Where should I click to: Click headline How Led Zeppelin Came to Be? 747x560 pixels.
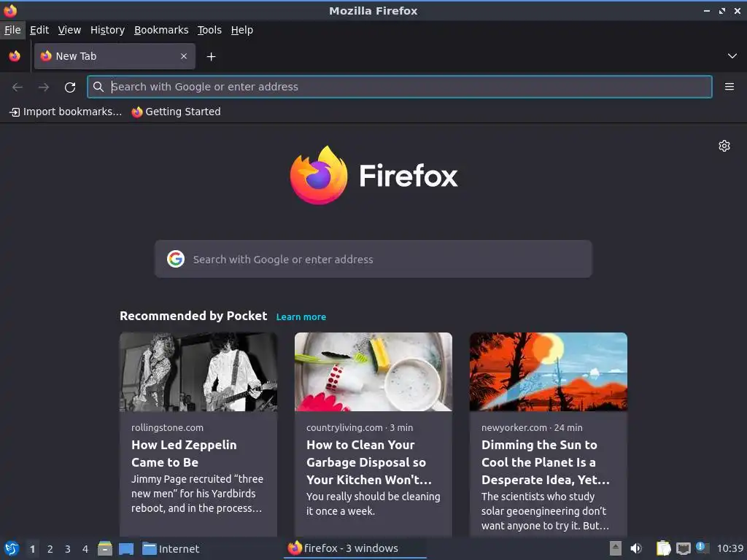[184, 454]
